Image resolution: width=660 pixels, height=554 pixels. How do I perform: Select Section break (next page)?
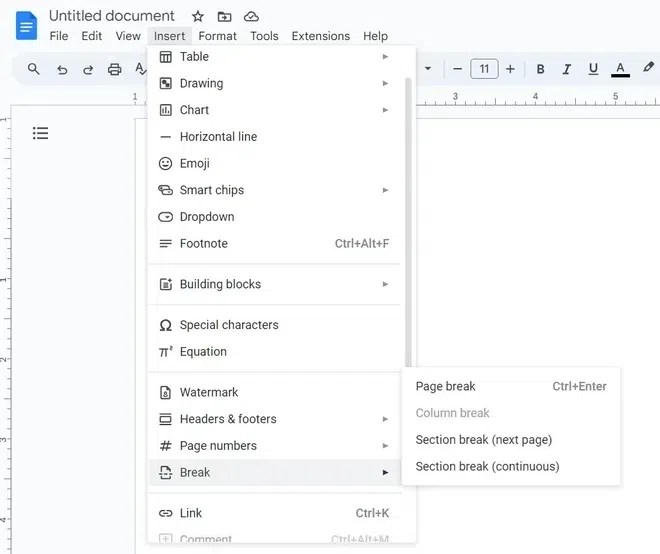tap(511, 440)
